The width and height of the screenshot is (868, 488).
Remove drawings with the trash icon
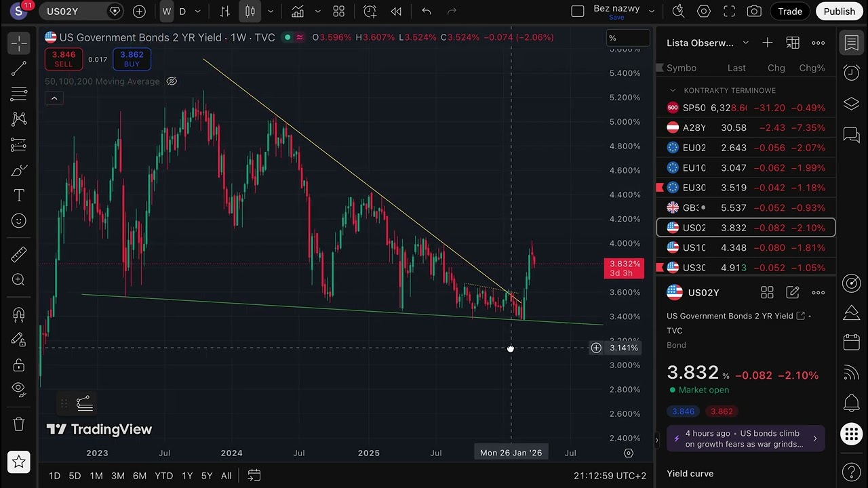pyautogui.click(x=19, y=424)
